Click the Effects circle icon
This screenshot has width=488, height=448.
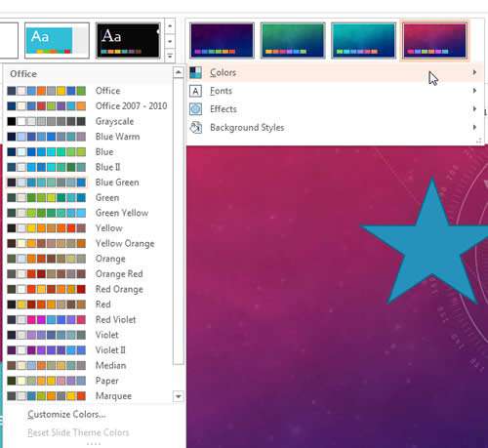tap(195, 109)
